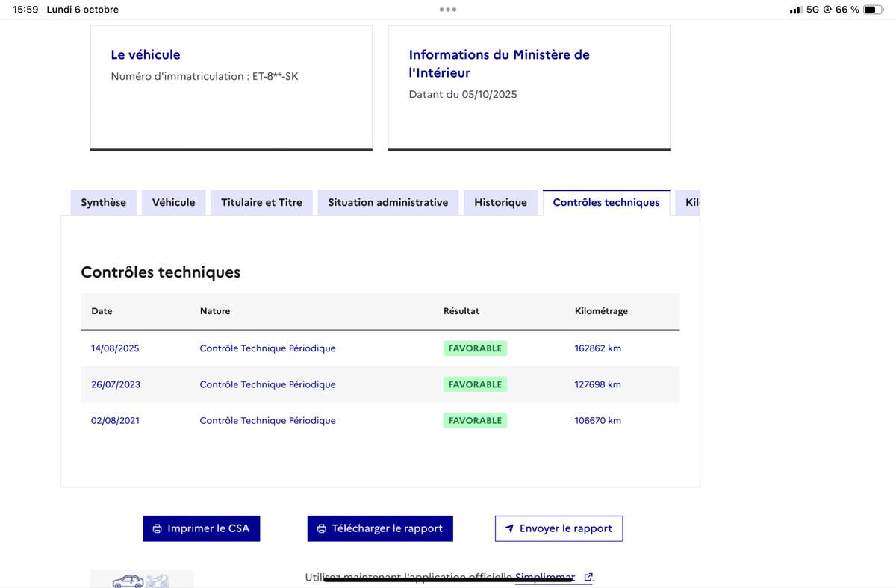Open the partially hidden Kilométrage tab
896x588 pixels.
690,202
